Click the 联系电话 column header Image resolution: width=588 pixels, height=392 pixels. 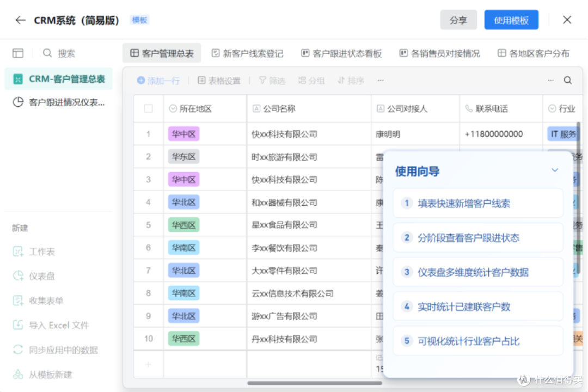[501, 109]
